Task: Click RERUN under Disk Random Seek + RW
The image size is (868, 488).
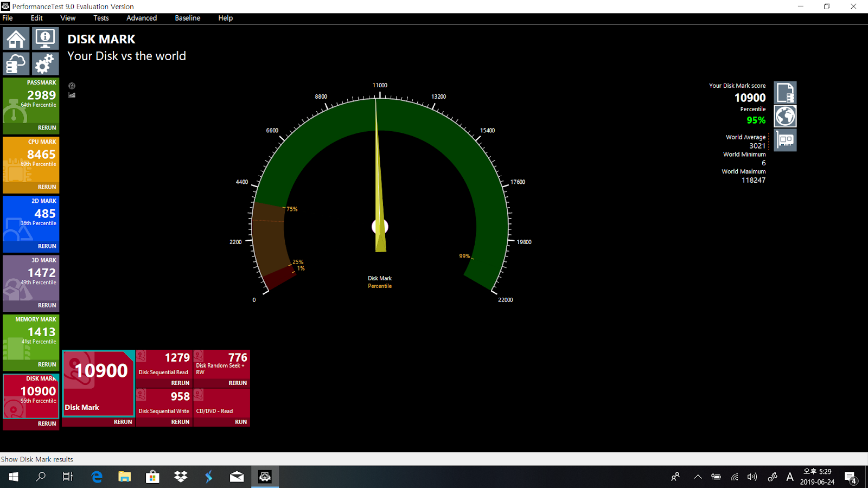Action: [238, 383]
